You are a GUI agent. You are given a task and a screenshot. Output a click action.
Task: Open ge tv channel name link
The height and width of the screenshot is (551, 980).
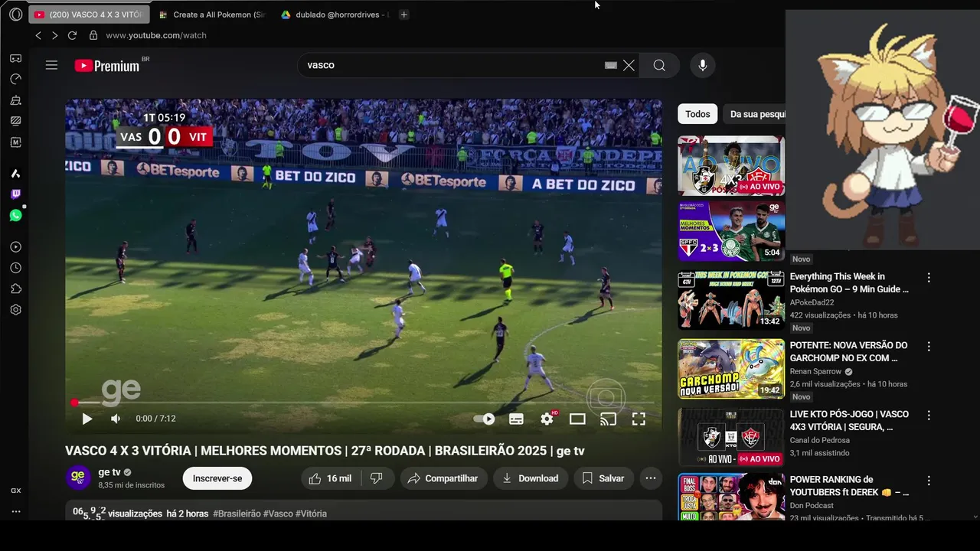(109, 472)
